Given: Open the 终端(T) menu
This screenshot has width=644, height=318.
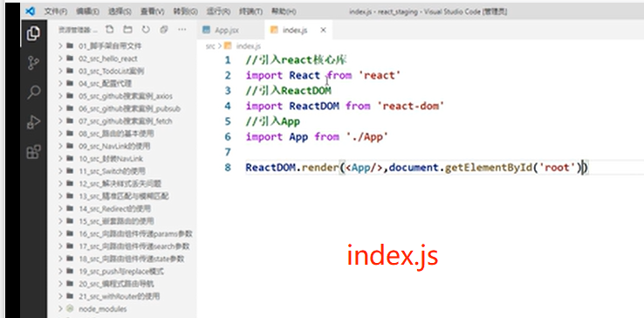Looking at the screenshot, I should point(250,11).
